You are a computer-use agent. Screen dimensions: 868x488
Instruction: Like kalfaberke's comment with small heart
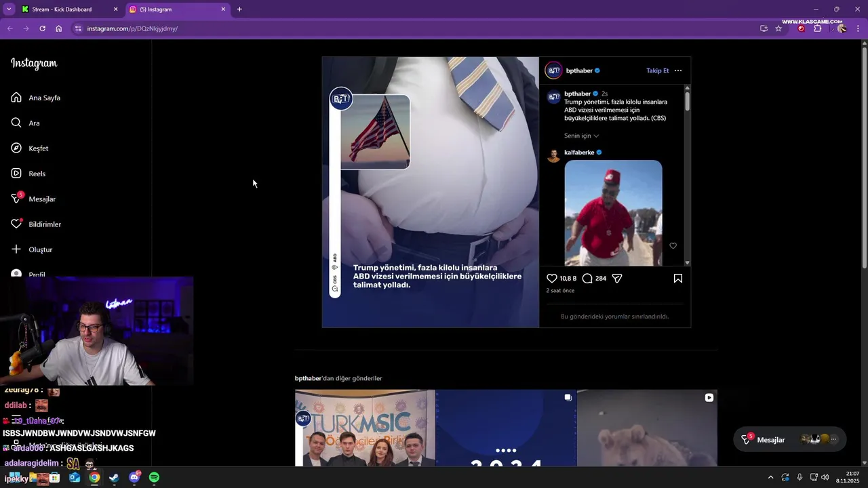(x=673, y=245)
